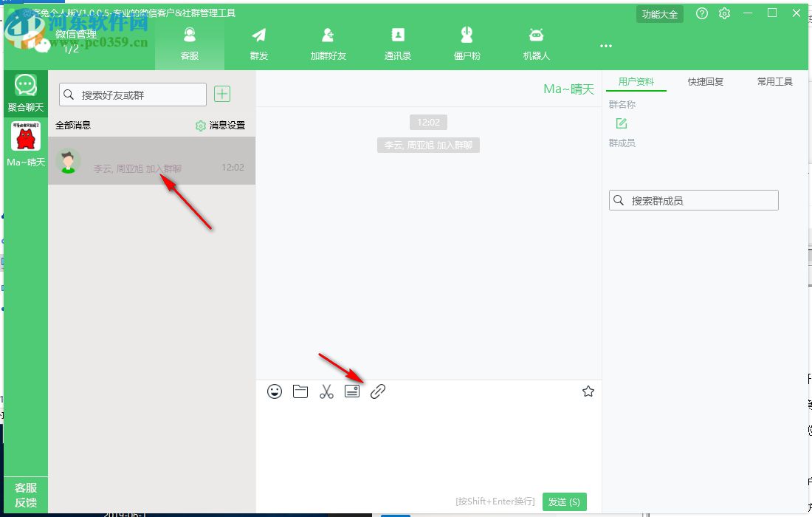
Task: Switch to the 用户资料 tab
Action: click(636, 82)
